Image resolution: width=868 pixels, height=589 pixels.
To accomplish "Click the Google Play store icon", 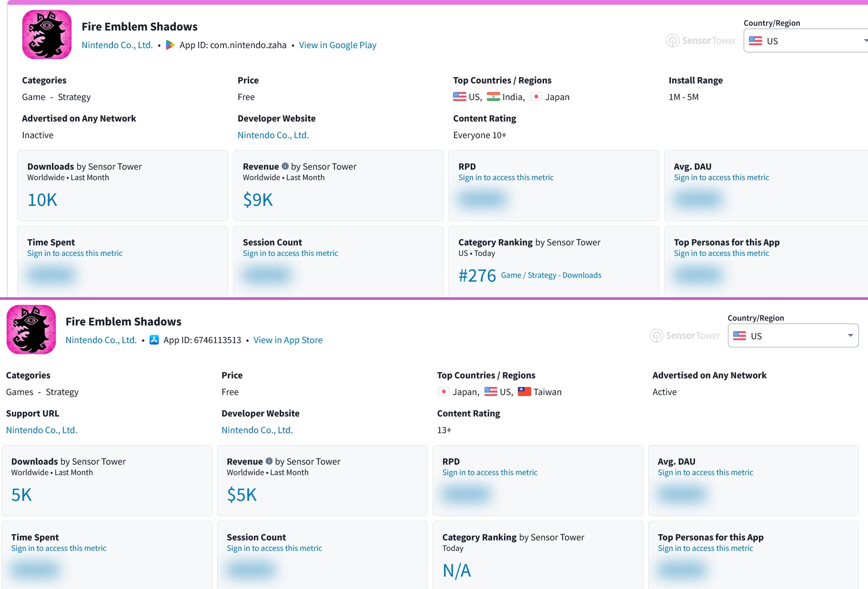I will [170, 45].
